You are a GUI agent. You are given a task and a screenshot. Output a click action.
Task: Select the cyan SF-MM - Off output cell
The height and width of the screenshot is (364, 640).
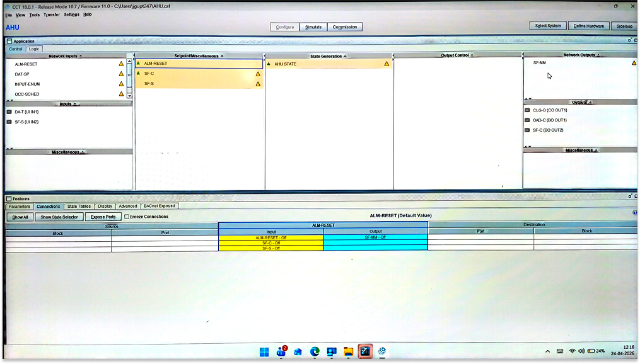pyautogui.click(x=376, y=237)
